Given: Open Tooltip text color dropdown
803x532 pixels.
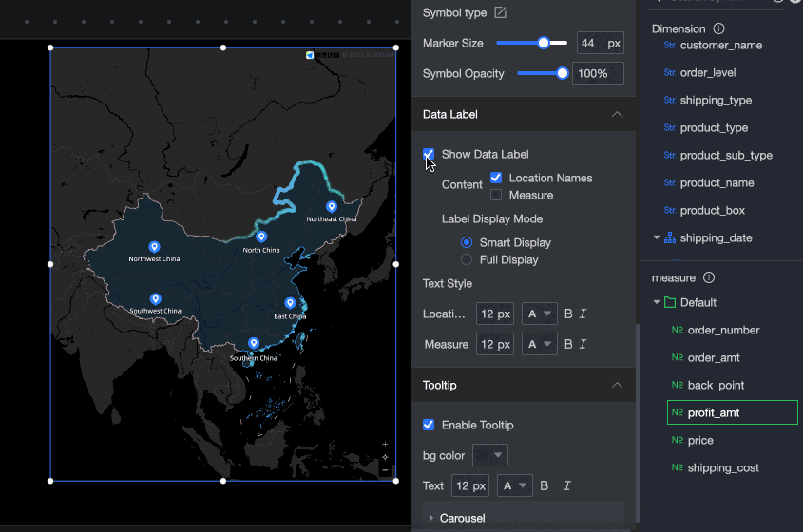Looking at the screenshot, I should click(515, 485).
